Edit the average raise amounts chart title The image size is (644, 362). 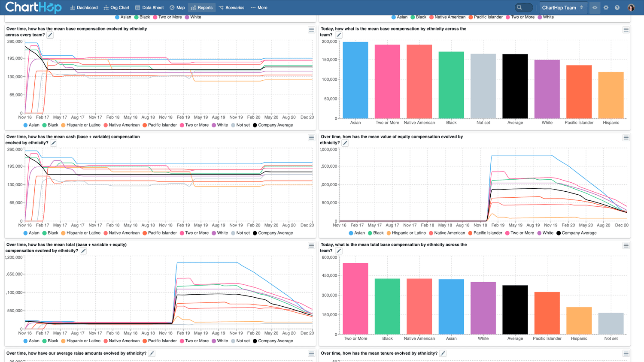152,353
